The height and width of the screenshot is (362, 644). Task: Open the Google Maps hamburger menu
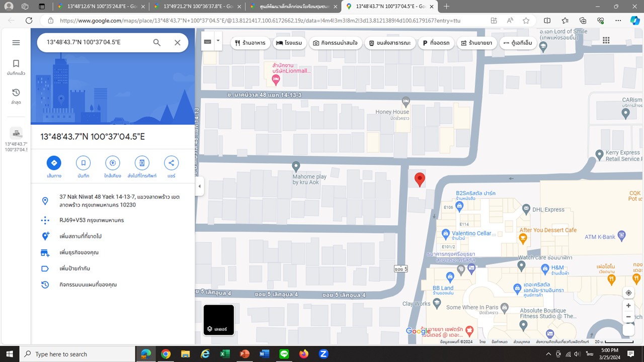click(16, 43)
